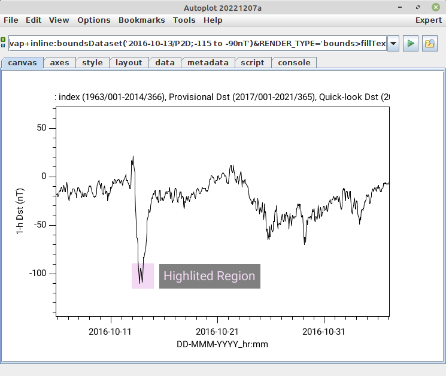Click the pink highlighted region box
Screen dimensions: 446x376
pyautogui.click(x=143, y=276)
